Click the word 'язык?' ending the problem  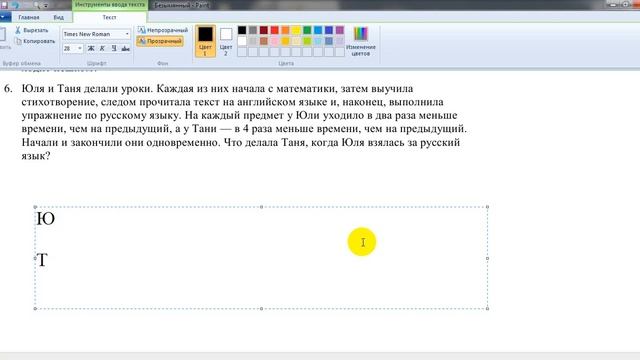tap(36, 156)
